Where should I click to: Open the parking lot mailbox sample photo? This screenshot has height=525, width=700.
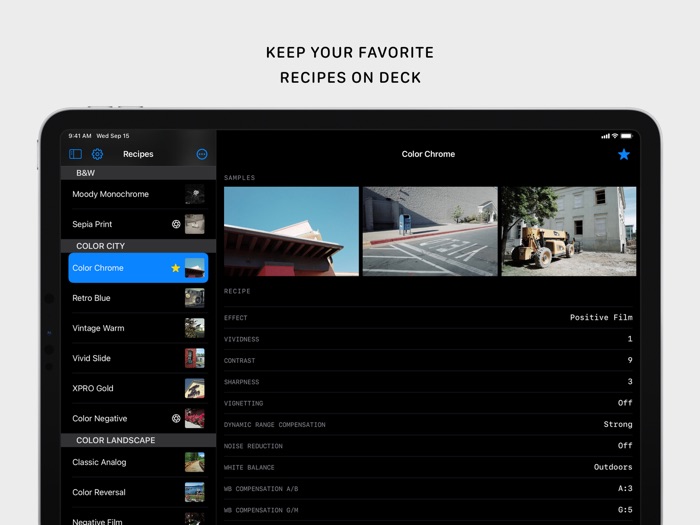(430, 231)
